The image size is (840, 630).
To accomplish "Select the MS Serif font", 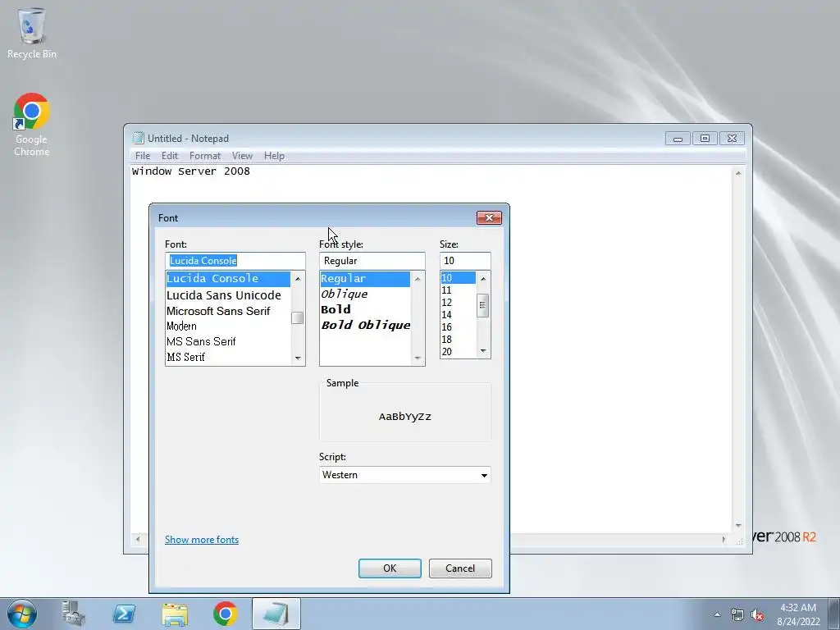I will click(x=228, y=357).
